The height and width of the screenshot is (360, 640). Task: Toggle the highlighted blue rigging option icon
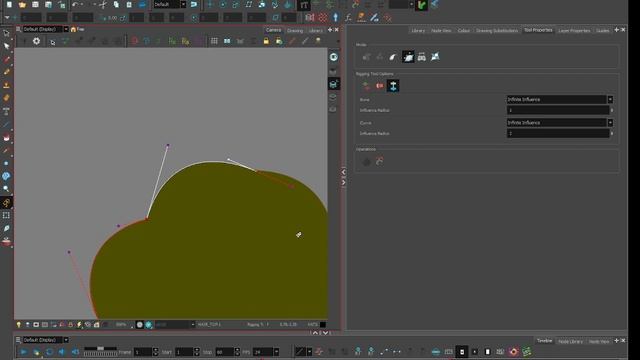[x=393, y=86]
